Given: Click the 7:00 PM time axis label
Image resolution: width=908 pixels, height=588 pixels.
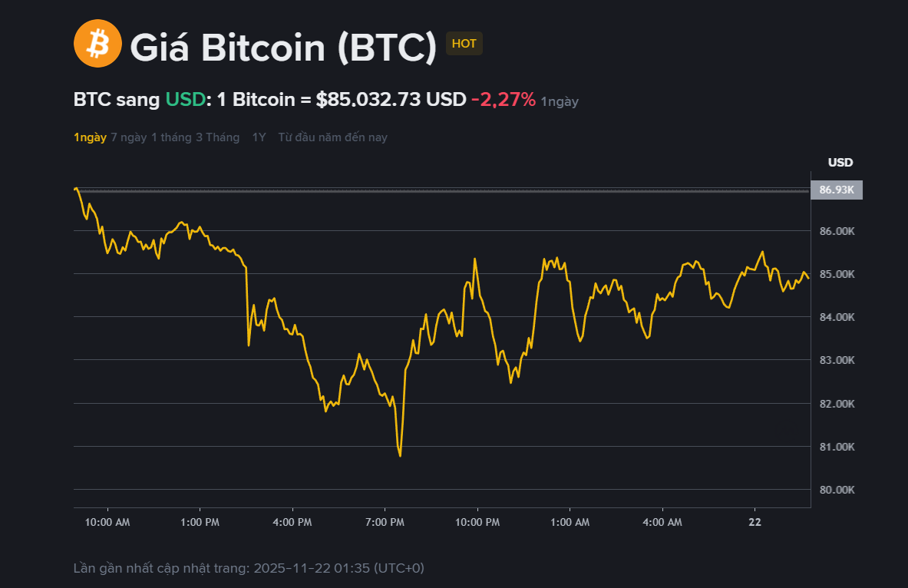Looking at the screenshot, I should point(385,522).
